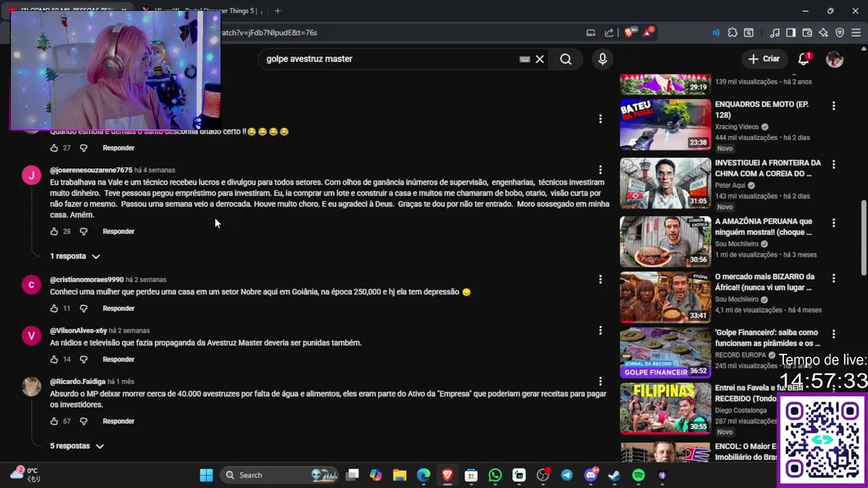Open WhatsApp from the taskbar

tap(495, 475)
